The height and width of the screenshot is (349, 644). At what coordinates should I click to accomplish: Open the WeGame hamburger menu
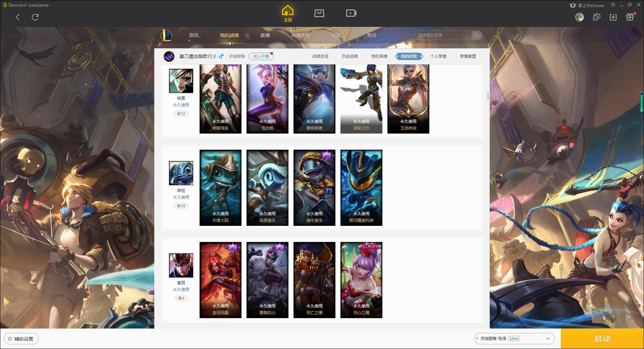click(x=613, y=5)
